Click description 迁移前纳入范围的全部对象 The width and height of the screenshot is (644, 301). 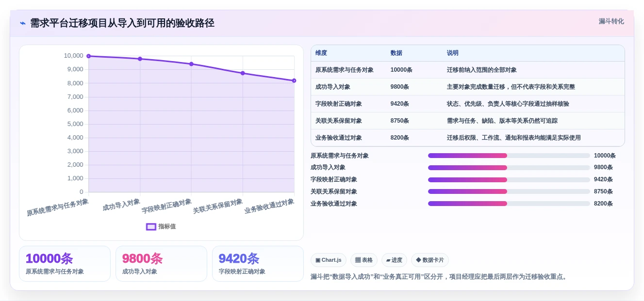click(482, 70)
